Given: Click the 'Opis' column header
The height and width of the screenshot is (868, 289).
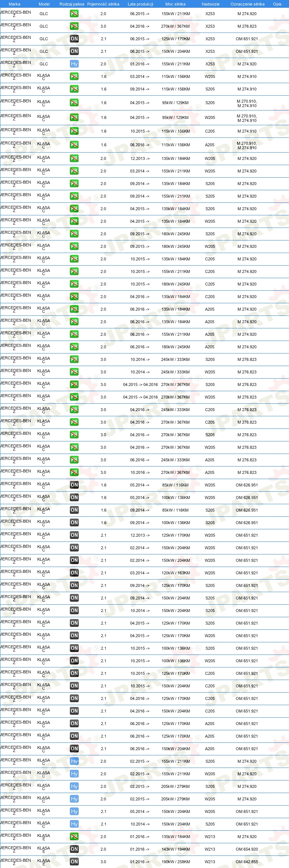Looking at the screenshot, I should (x=277, y=4).
